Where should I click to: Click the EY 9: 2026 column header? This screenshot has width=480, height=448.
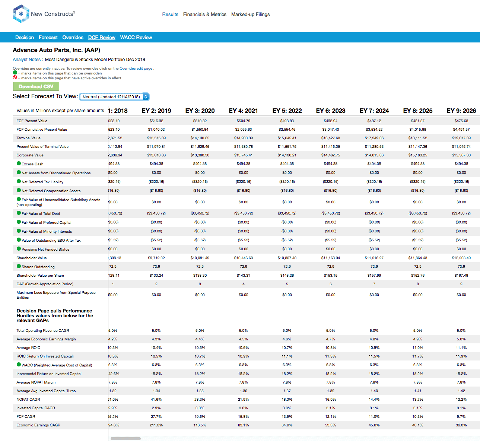[461, 111]
